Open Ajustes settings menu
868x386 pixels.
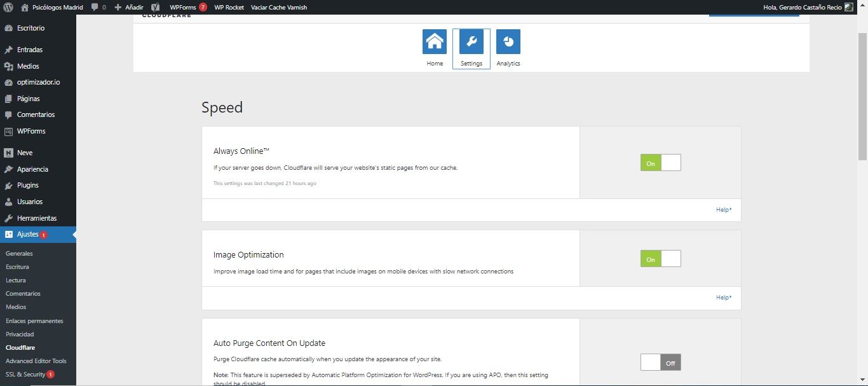point(38,235)
